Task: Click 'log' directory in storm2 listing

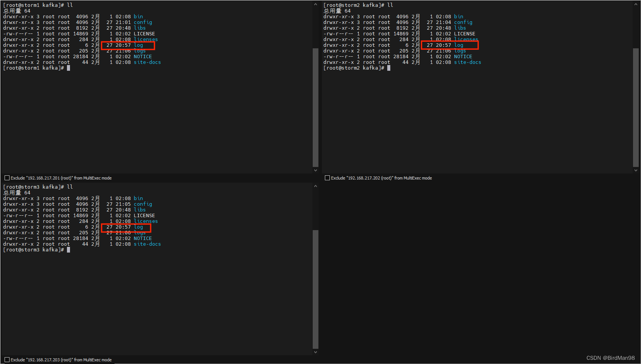Action: (459, 45)
